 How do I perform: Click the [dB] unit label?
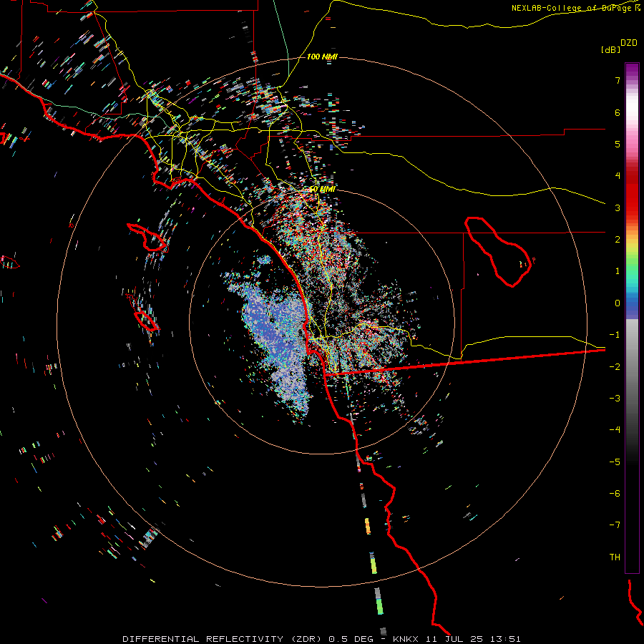(x=610, y=49)
